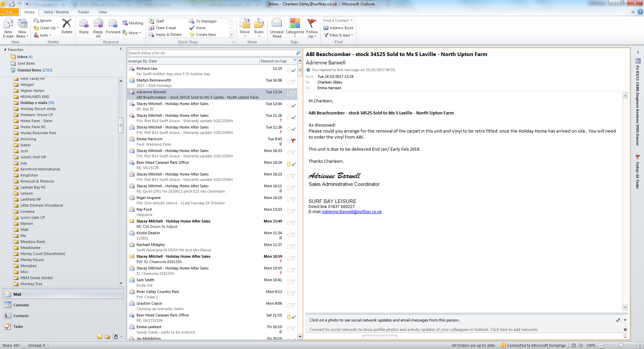Expand the To-Do Bar
This screenshot has width=644, height=349.
pyautogui.click(x=638, y=52)
